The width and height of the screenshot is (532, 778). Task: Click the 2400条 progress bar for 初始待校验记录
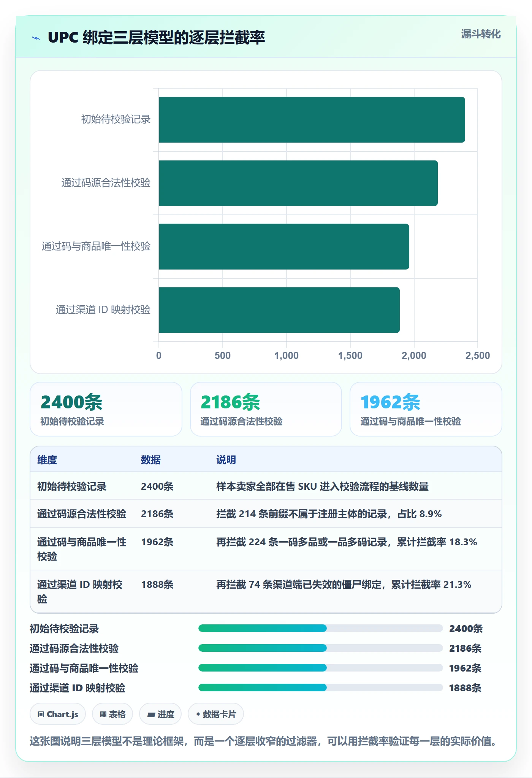point(320,628)
